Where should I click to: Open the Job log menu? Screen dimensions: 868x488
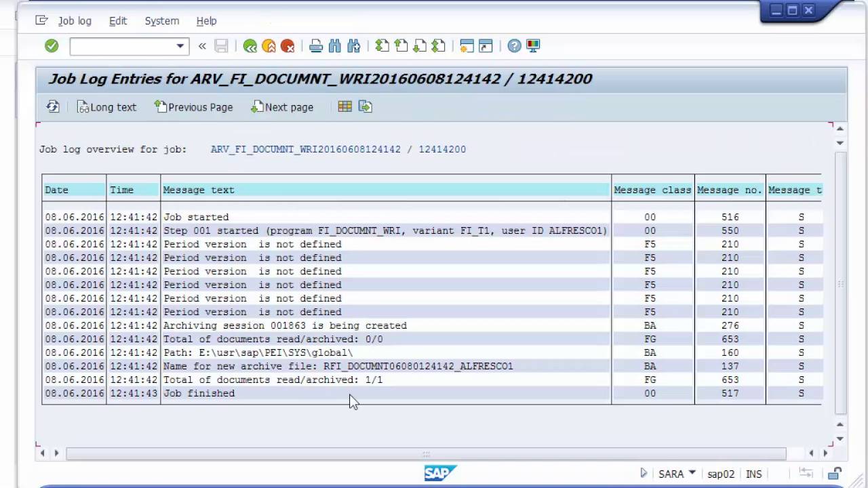75,21
